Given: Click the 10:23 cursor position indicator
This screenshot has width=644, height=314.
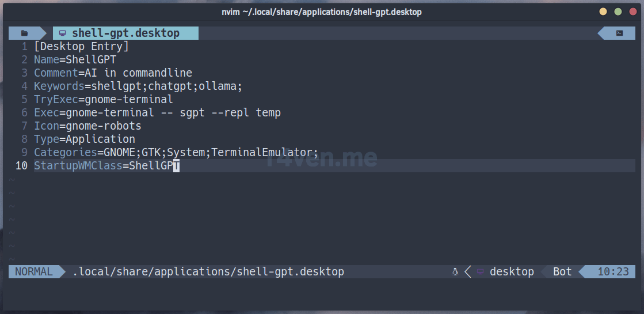Looking at the screenshot, I should pyautogui.click(x=613, y=272).
